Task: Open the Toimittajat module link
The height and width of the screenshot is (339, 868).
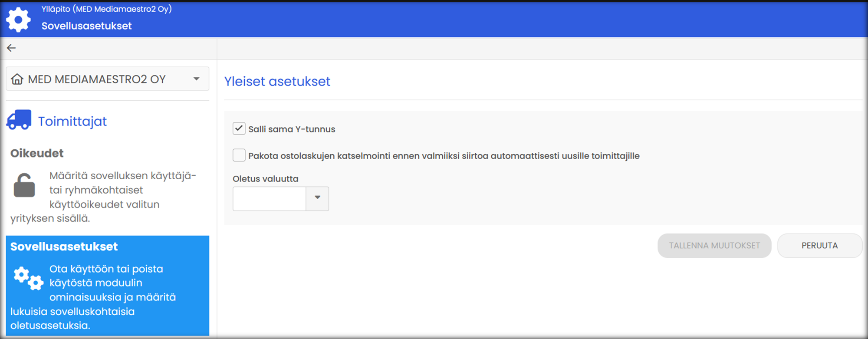Action: click(x=72, y=121)
